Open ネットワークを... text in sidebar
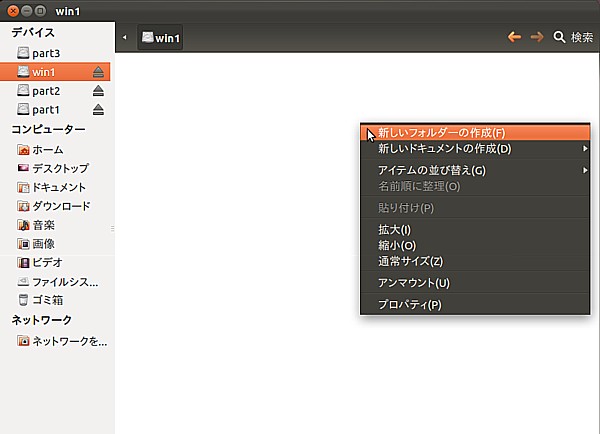The height and width of the screenshot is (434, 600). pyautogui.click(x=70, y=341)
